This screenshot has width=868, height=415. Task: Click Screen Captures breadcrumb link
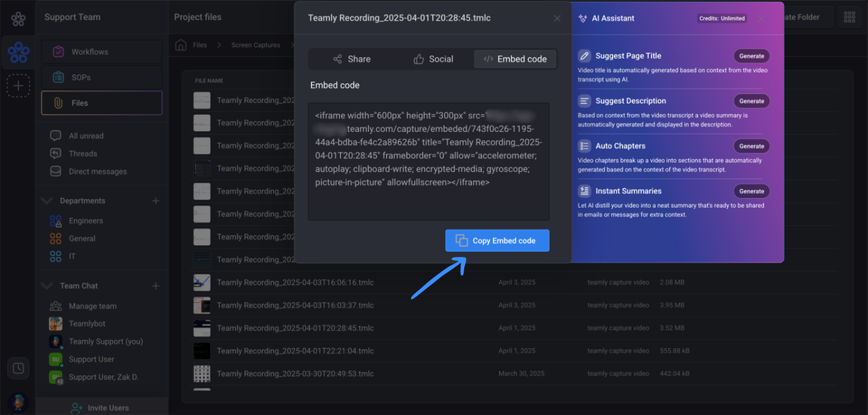tap(256, 45)
